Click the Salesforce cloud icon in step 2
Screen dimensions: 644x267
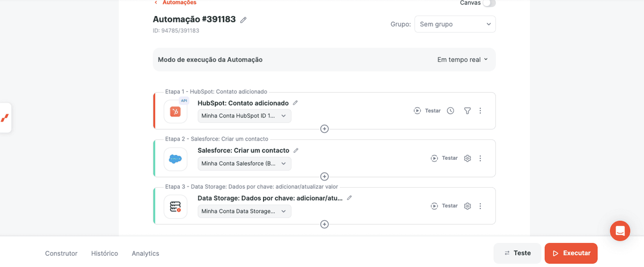[175, 159]
